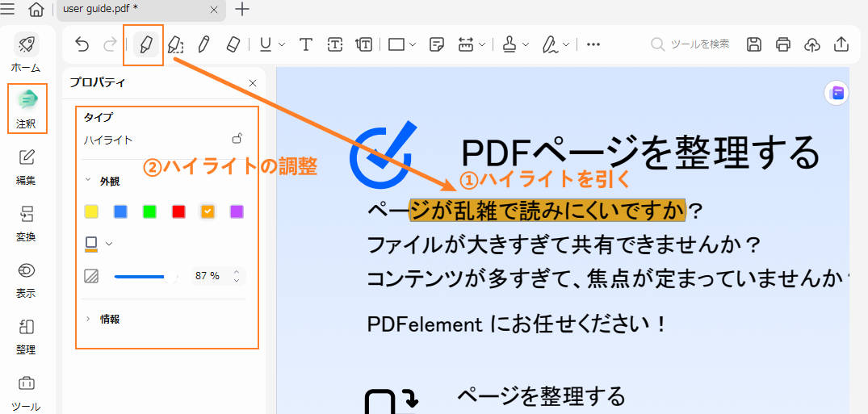
Task: Close the プロパティ panel
Action: click(253, 83)
